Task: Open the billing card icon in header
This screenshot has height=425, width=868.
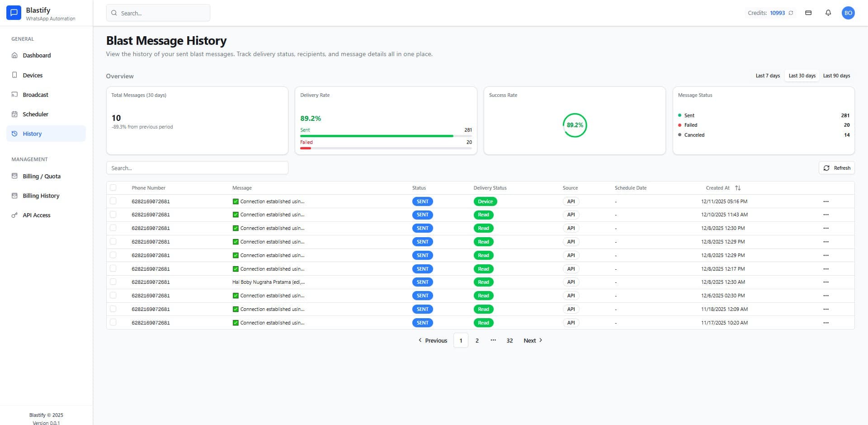Action: click(808, 13)
